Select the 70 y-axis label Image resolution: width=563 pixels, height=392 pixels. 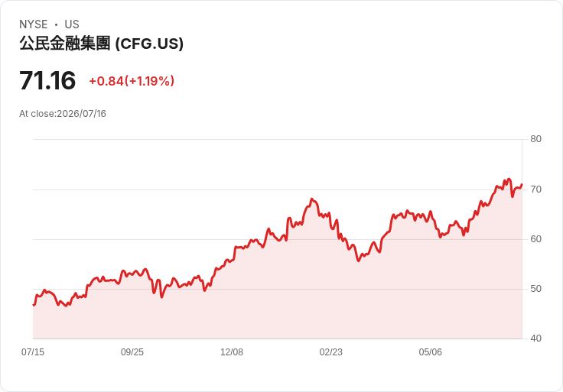[535, 190]
